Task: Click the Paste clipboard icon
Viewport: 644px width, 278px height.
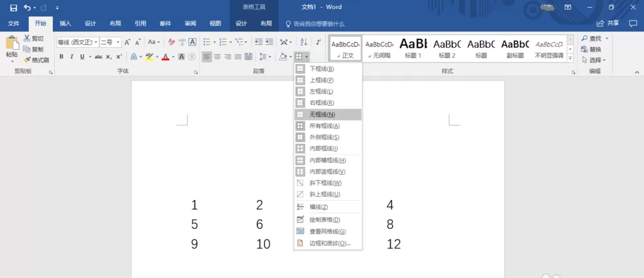Action: click(12, 43)
